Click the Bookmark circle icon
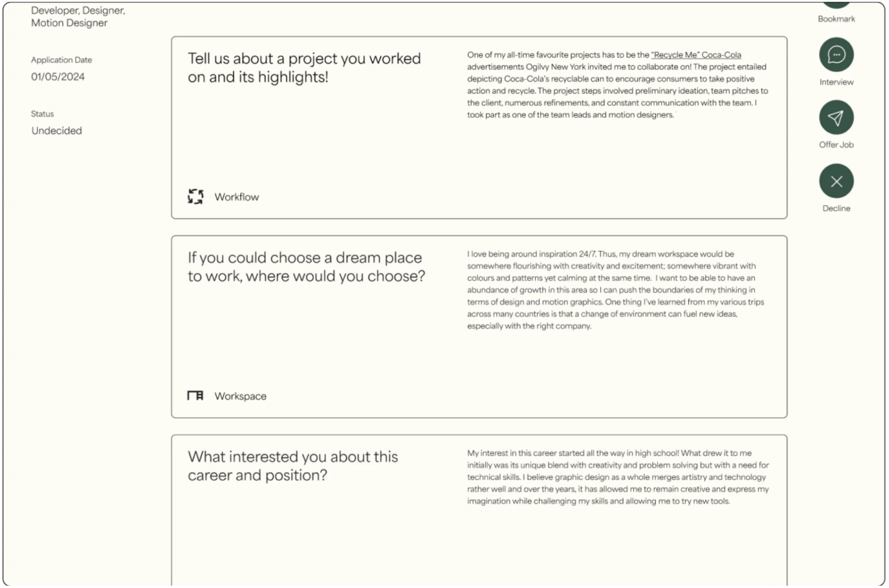 tap(836, 3)
